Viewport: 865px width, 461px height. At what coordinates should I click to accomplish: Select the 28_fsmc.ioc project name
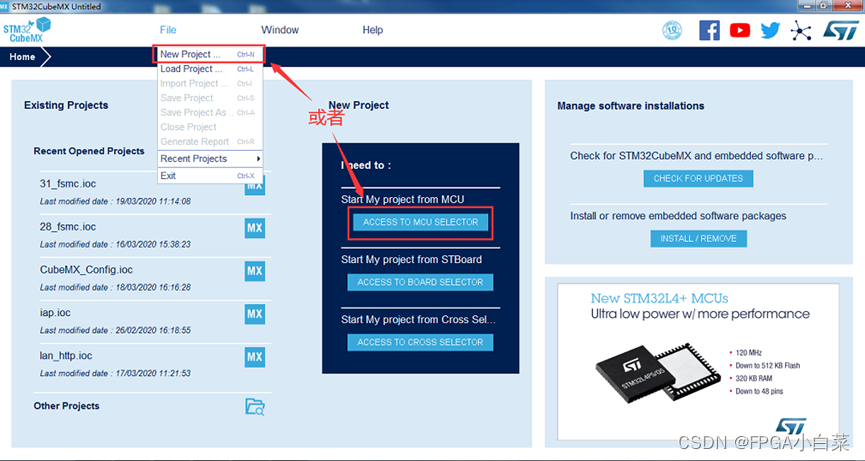click(68, 227)
